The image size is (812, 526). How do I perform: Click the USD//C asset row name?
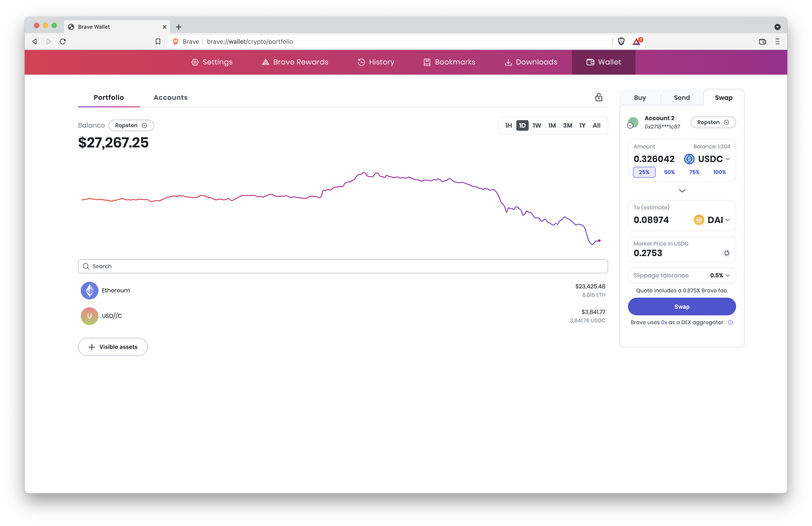coord(112,316)
